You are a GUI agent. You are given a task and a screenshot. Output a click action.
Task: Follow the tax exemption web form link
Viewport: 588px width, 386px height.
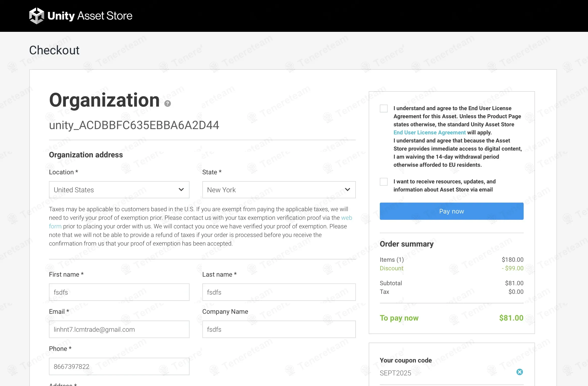[x=346, y=218]
